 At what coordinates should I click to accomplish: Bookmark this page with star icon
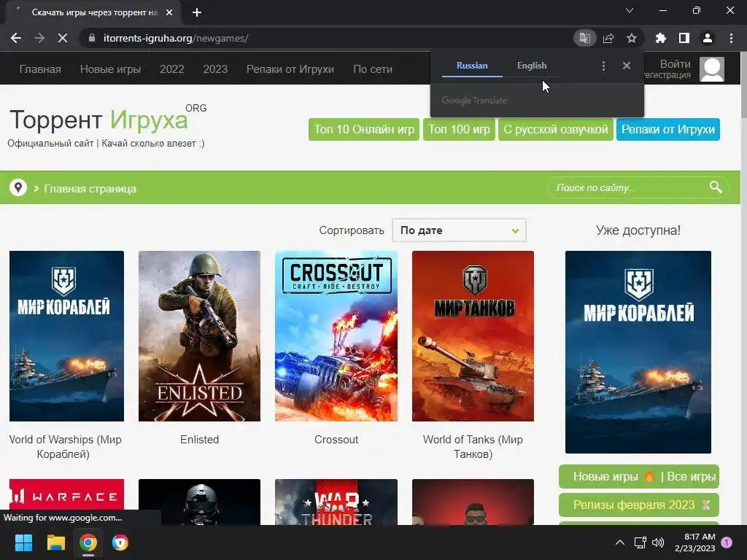(x=632, y=38)
